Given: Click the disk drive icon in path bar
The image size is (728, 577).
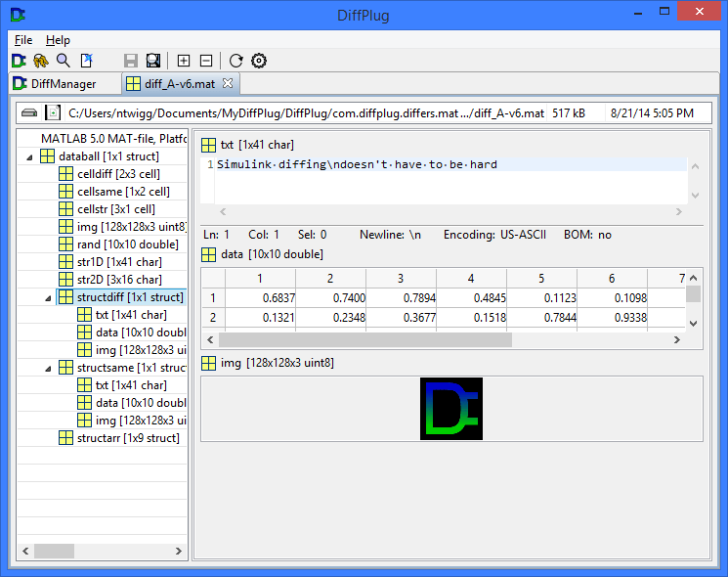Looking at the screenshot, I should tap(29, 112).
